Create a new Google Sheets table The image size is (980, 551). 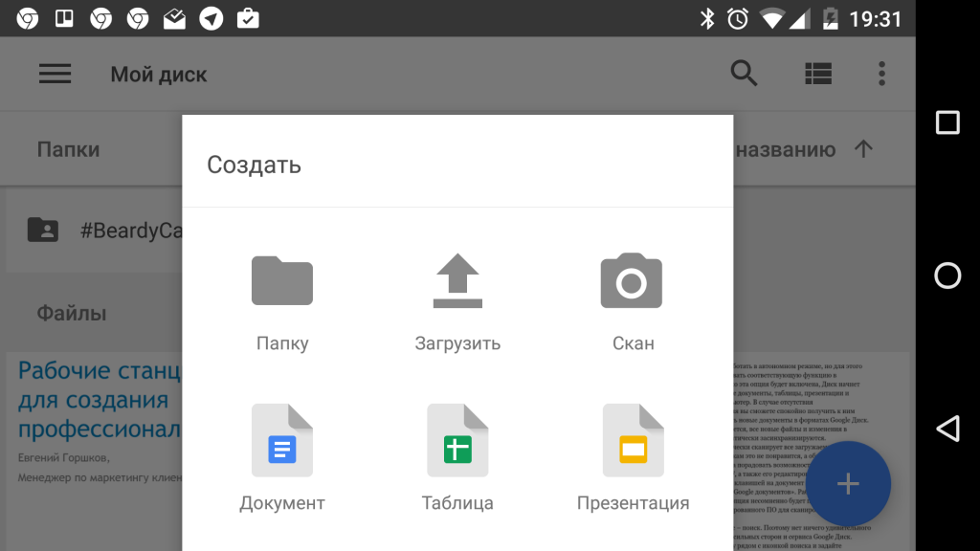457,441
